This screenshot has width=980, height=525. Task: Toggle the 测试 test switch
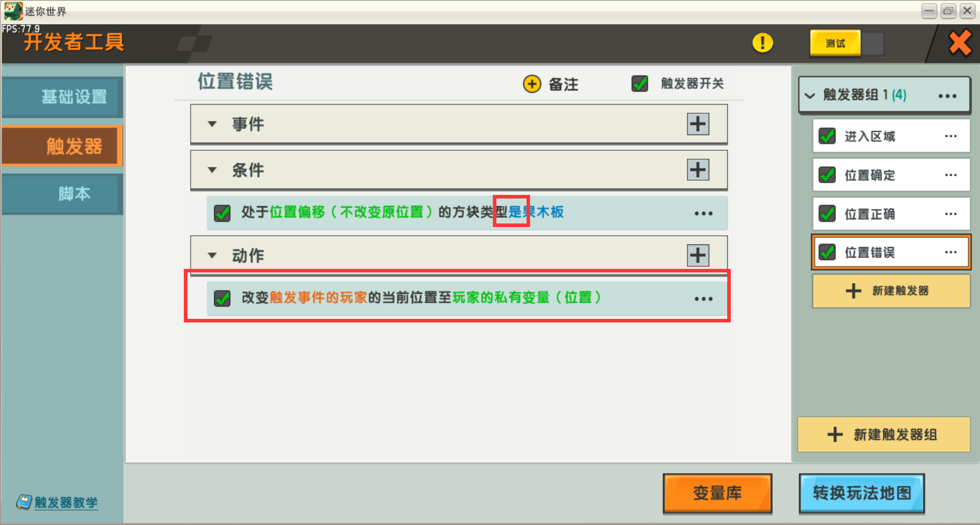[x=847, y=43]
